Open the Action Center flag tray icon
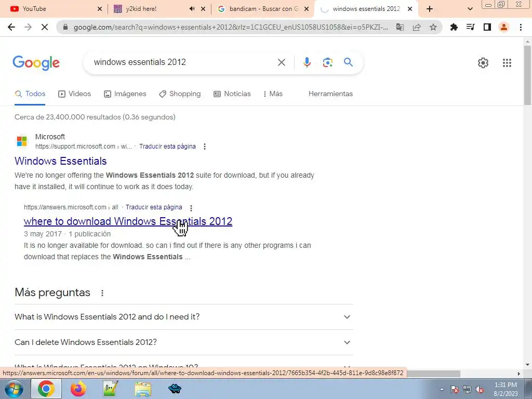This screenshot has width=532, height=399. (455, 390)
